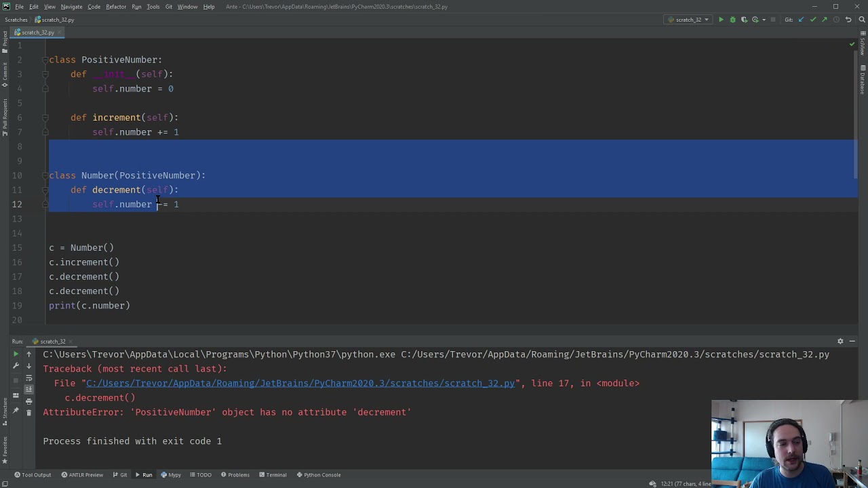Open the Refactor menu
Screen dimensions: 868x488
116,7
